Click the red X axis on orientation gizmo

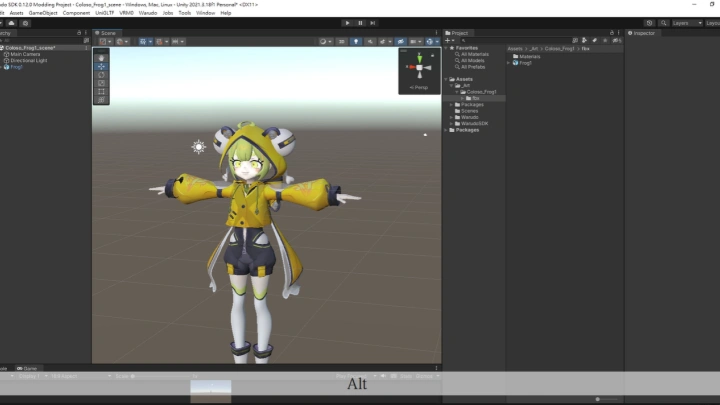pos(411,67)
